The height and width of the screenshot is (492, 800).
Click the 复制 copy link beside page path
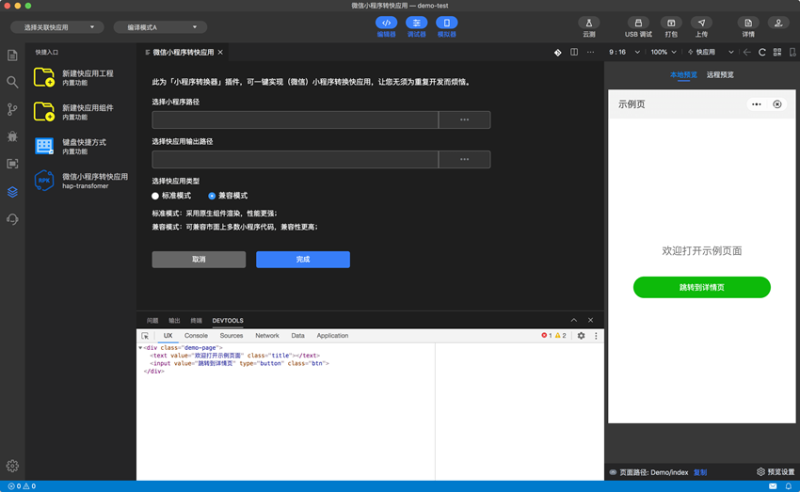tap(700, 472)
